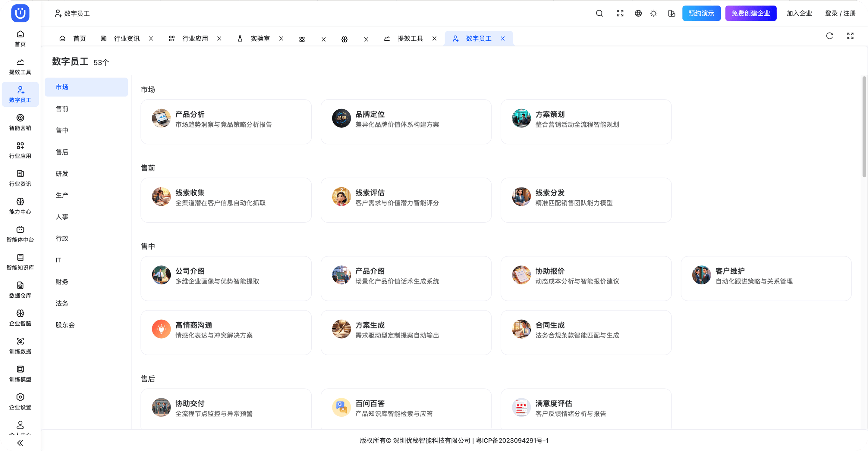Viewport: 868px width, 451px height.
Task: Toggle the light/dark theme sun icon
Action: tap(653, 14)
